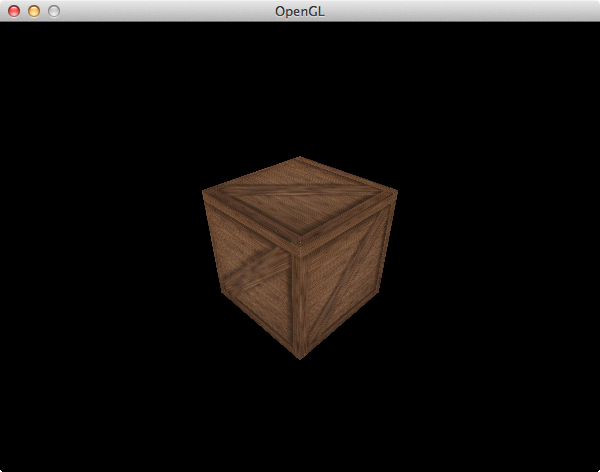Click the black viewport area below the crate

300,420
